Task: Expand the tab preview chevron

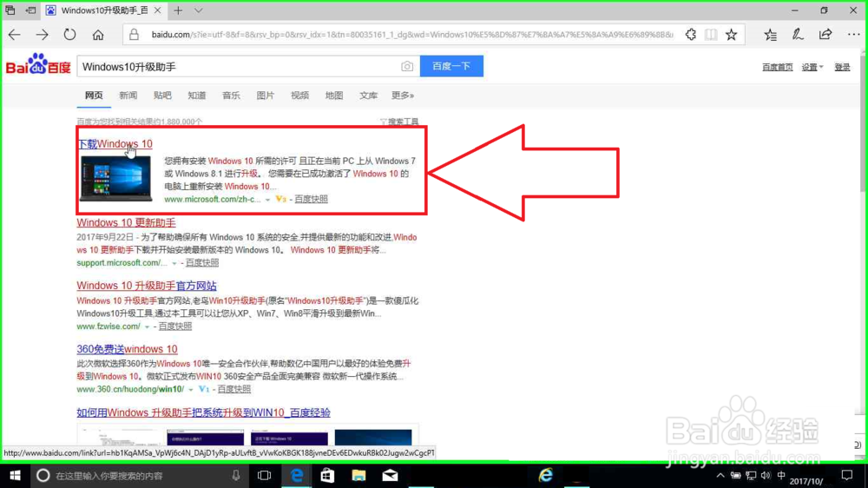Action: 198,10
